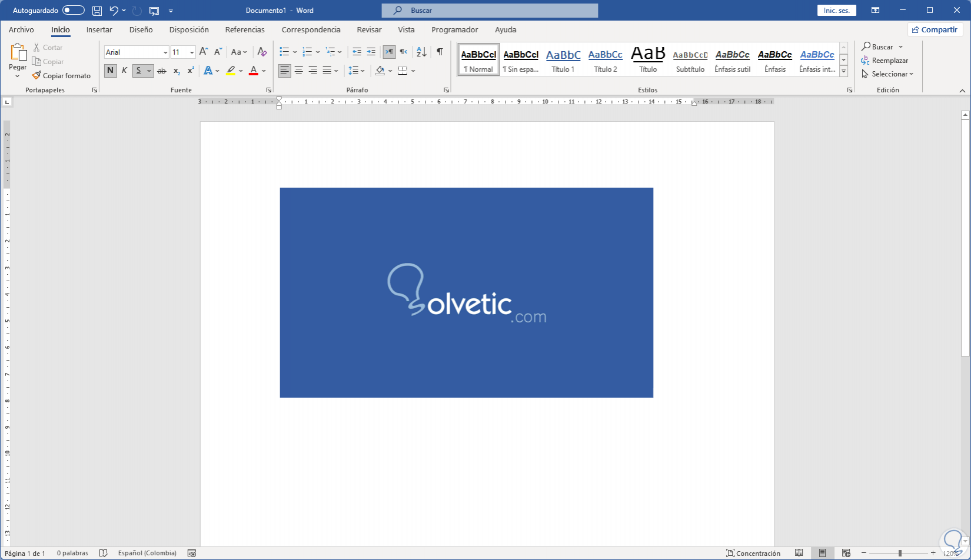The height and width of the screenshot is (560, 971).
Task: Toggle the Autoguardado switch
Action: [73, 11]
